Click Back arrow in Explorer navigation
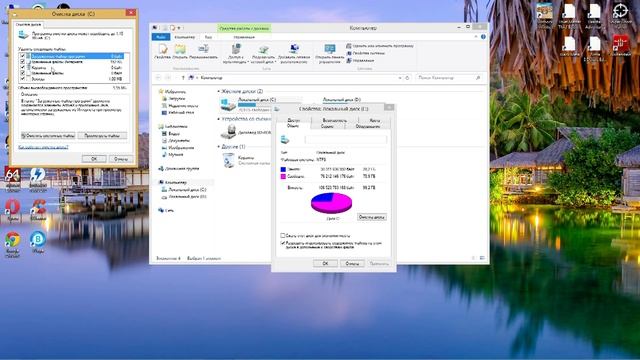 (158, 78)
